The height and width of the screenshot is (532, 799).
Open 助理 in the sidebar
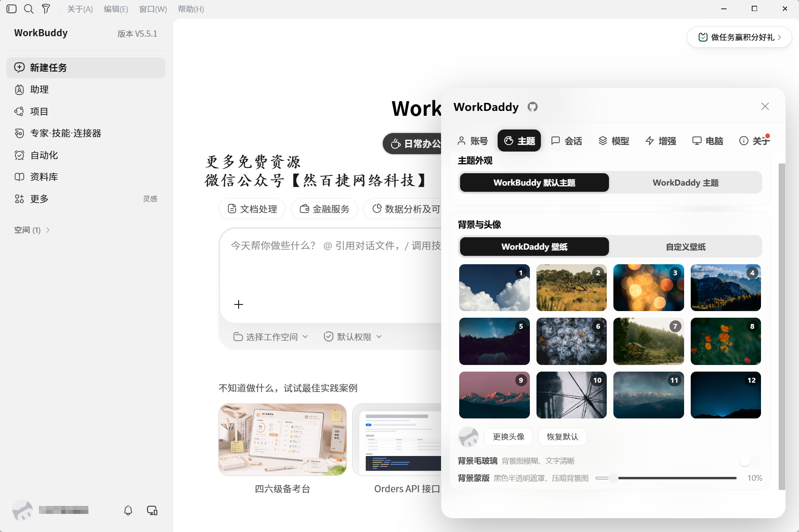point(86,90)
